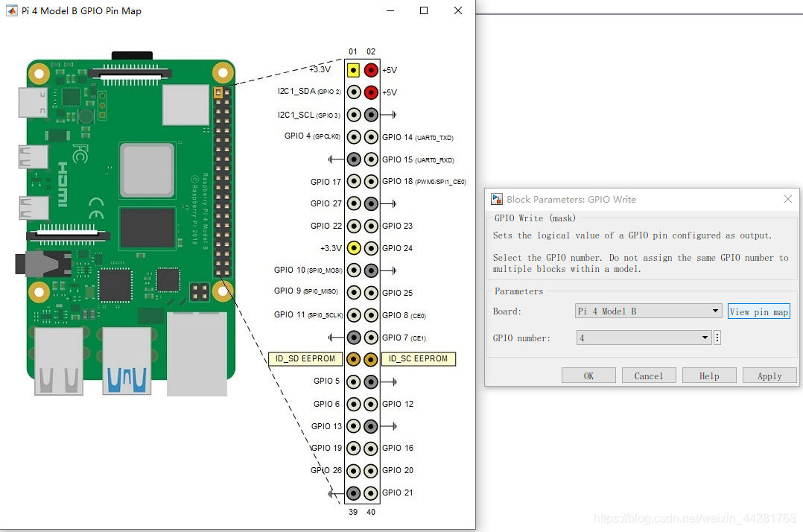Select the GPIO 4 (GPCLK0) pin circle

tap(353, 137)
